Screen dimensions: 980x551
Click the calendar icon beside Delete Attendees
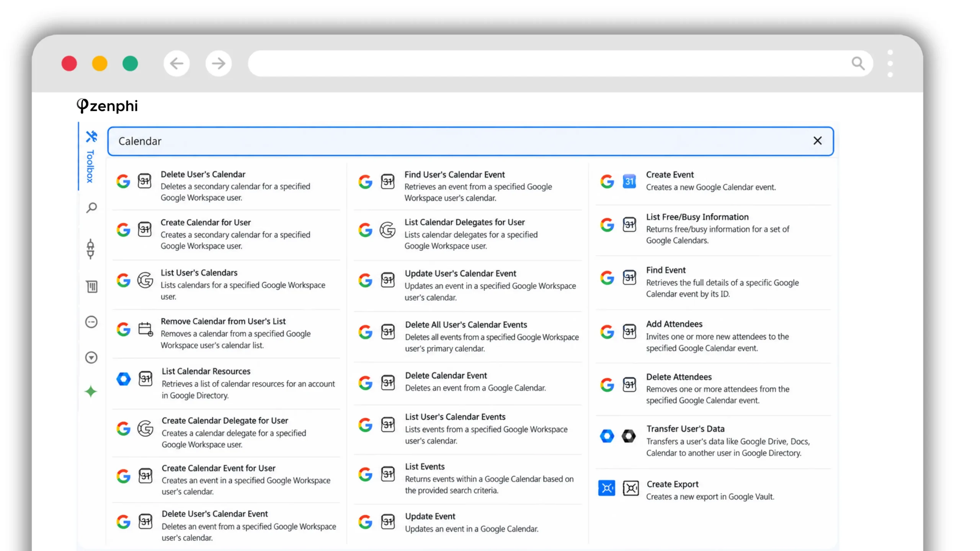[629, 385]
